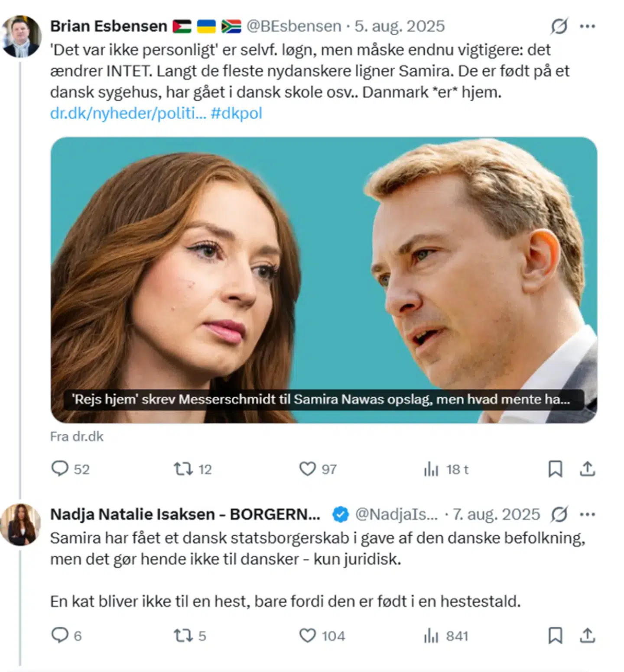Like Brian Esbensen's tweet
This screenshot has width=624, height=672.
coord(309,468)
